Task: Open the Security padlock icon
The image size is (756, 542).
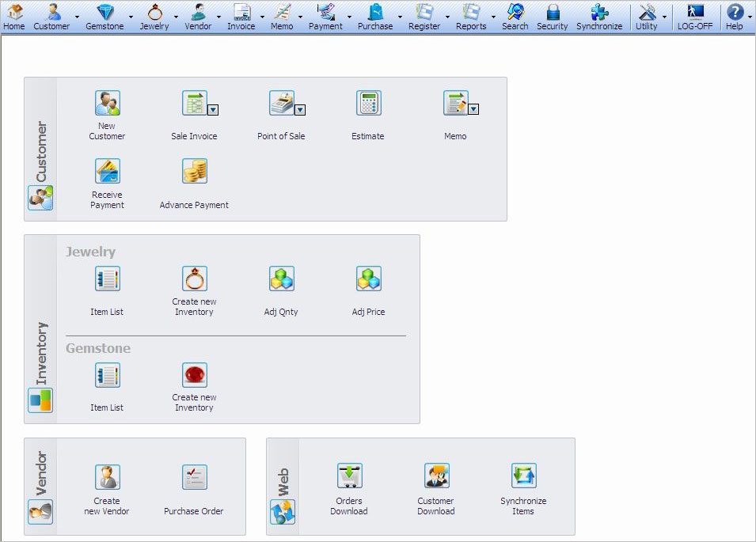Action: pyautogui.click(x=553, y=17)
